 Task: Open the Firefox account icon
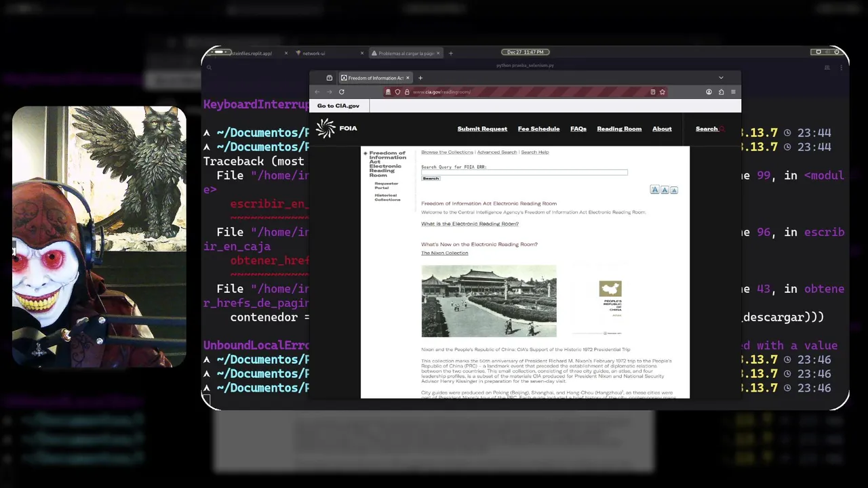pos(709,92)
